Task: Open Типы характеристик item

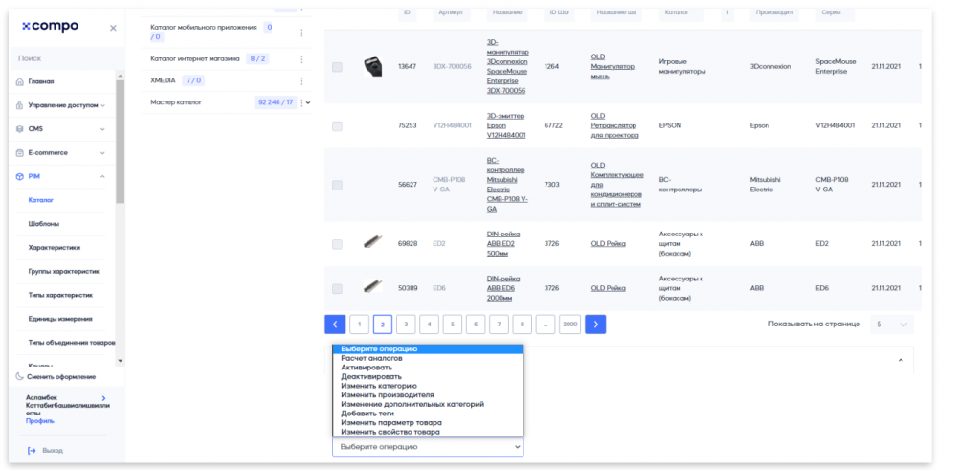Action: [x=60, y=295]
